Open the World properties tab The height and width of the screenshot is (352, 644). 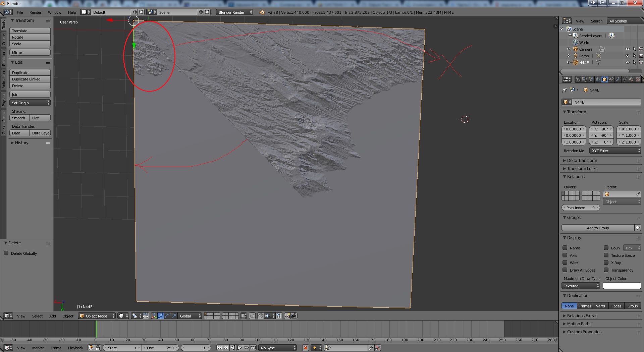click(598, 79)
